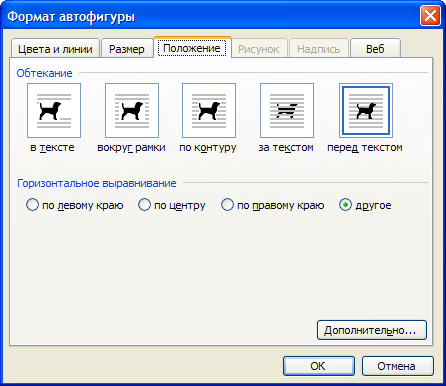Click the 'Дополнительно...' button

coord(372,330)
